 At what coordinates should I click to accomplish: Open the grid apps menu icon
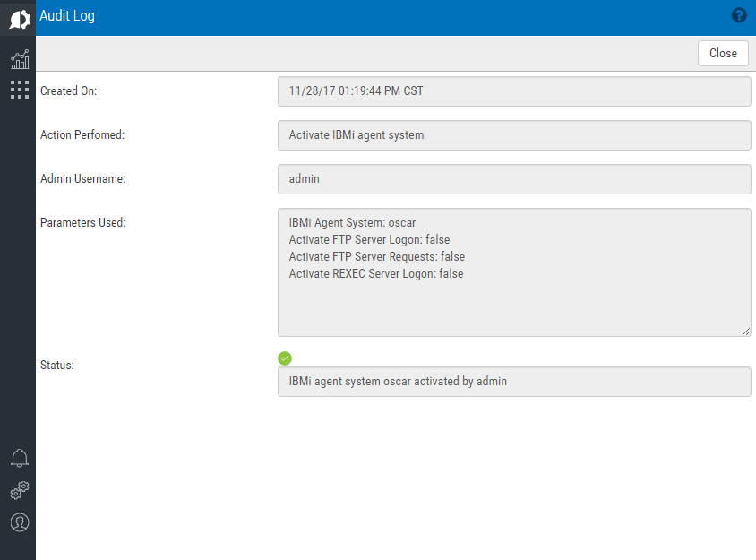click(x=20, y=90)
